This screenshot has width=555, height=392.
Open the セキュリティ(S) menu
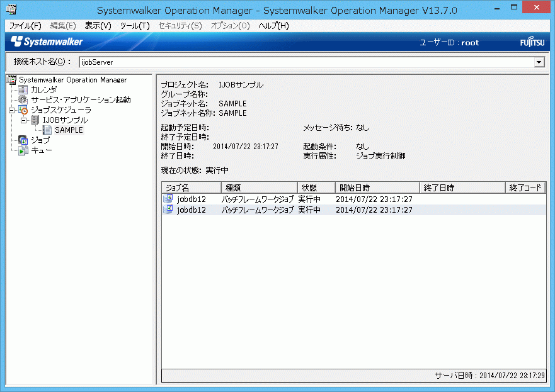(180, 26)
